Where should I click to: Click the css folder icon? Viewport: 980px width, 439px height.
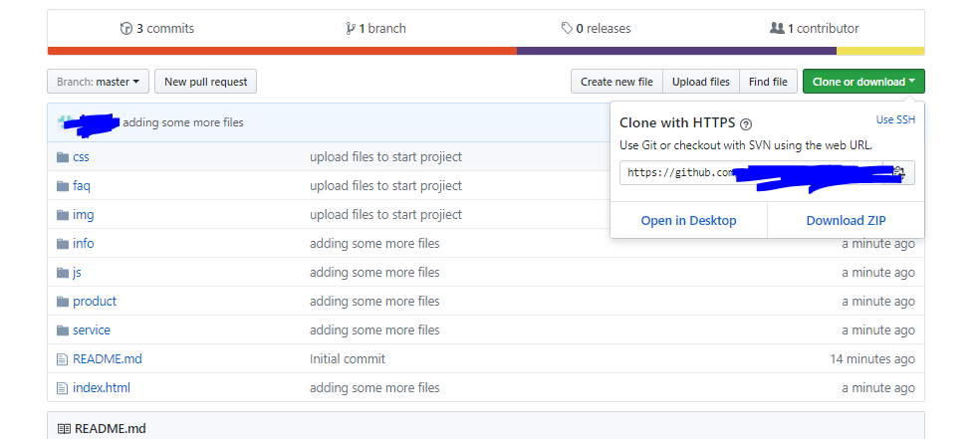[x=63, y=156]
